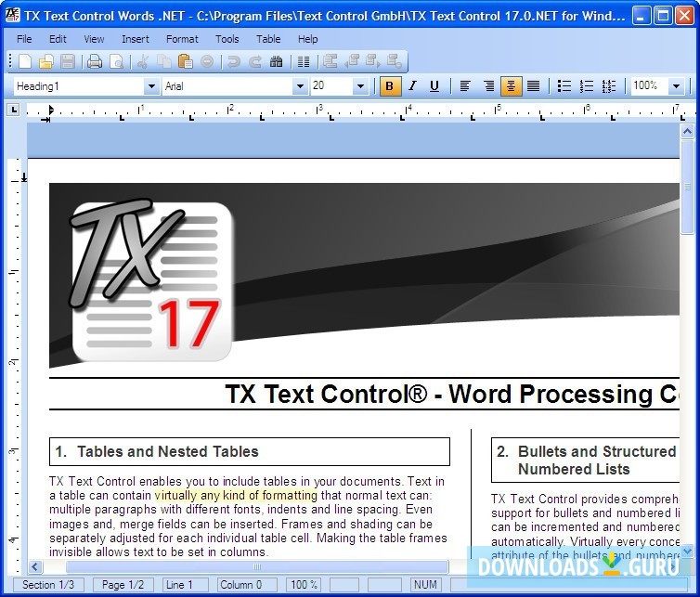Click the toolbar drag handle grip
700x597 pixels.
[10, 61]
